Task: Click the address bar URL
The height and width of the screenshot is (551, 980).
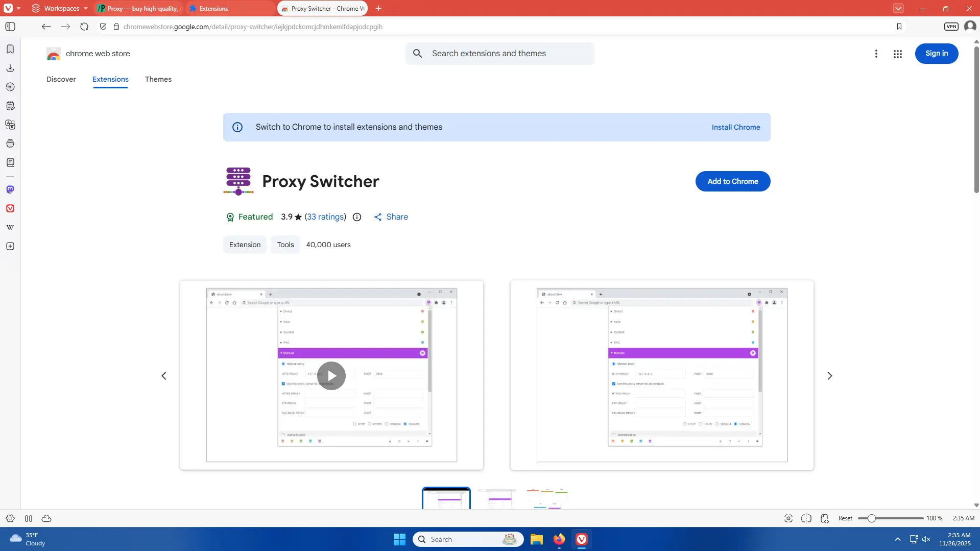Action: pyautogui.click(x=253, y=27)
